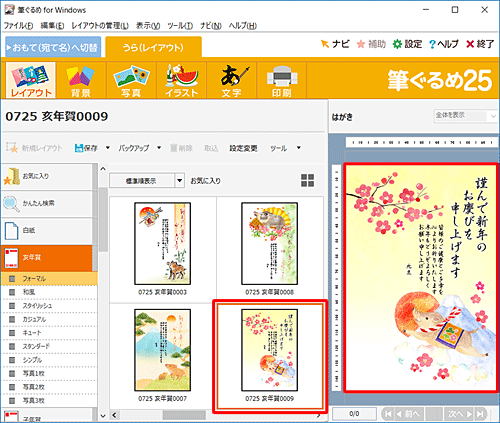The height and width of the screenshot is (423, 500).
Task: Open the ヘルプ menu in menu bar
Action: pos(243,26)
